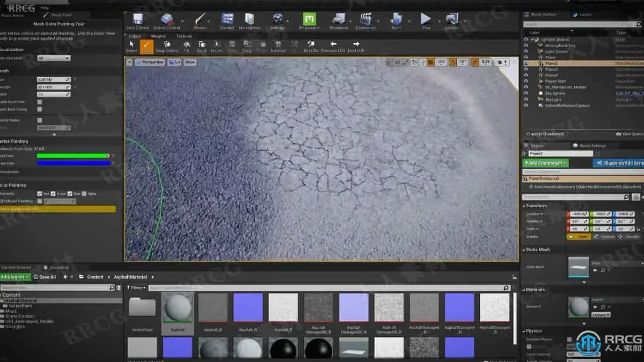
Task: Switch to the Textures tab
Action: click(x=184, y=36)
